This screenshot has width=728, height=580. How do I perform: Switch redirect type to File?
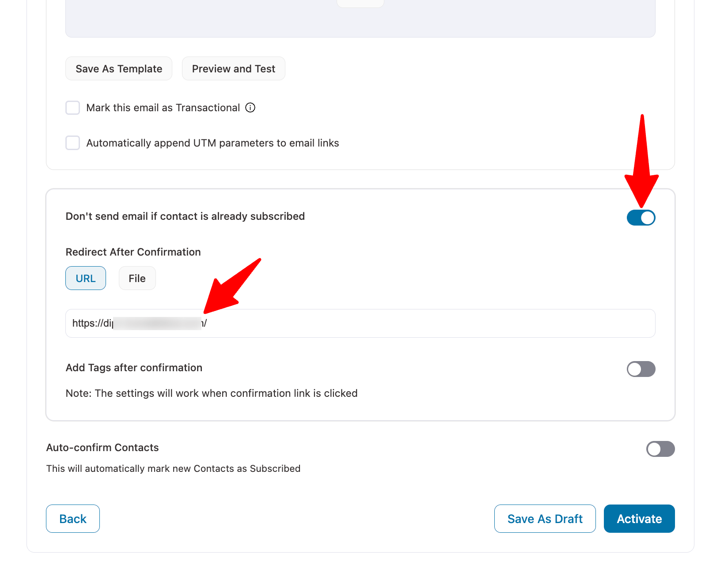pos(137,278)
